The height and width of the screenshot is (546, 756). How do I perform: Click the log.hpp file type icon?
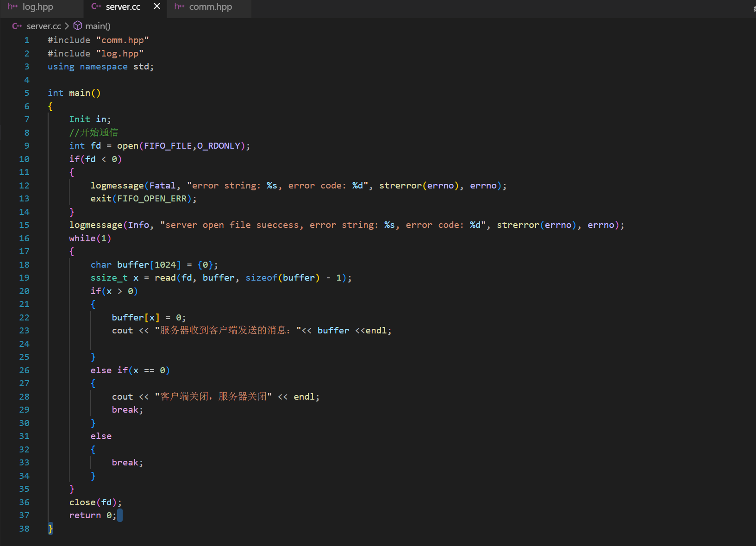[13, 6]
